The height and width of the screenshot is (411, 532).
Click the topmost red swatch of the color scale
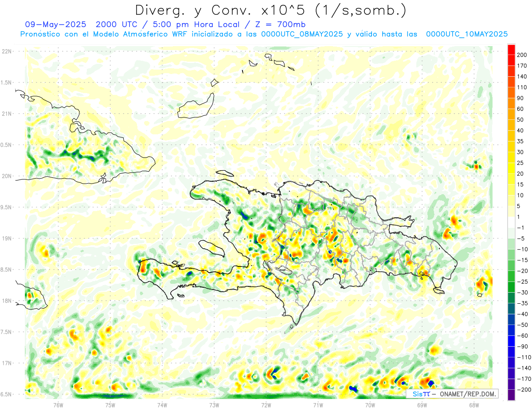(x=511, y=50)
